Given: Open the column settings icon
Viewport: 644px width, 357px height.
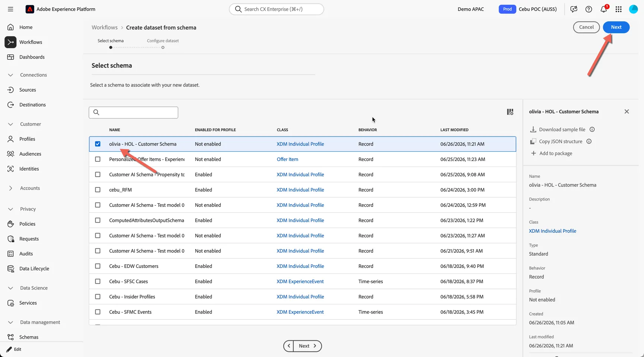Looking at the screenshot, I should pyautogui.click(x=510, y=112).
